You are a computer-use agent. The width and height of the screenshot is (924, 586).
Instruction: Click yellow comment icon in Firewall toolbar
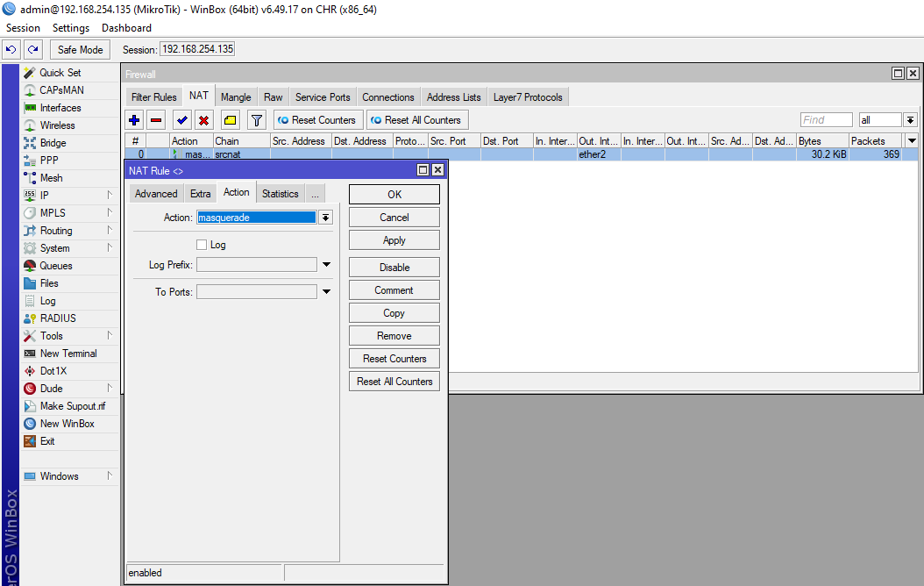click(230, 120)
